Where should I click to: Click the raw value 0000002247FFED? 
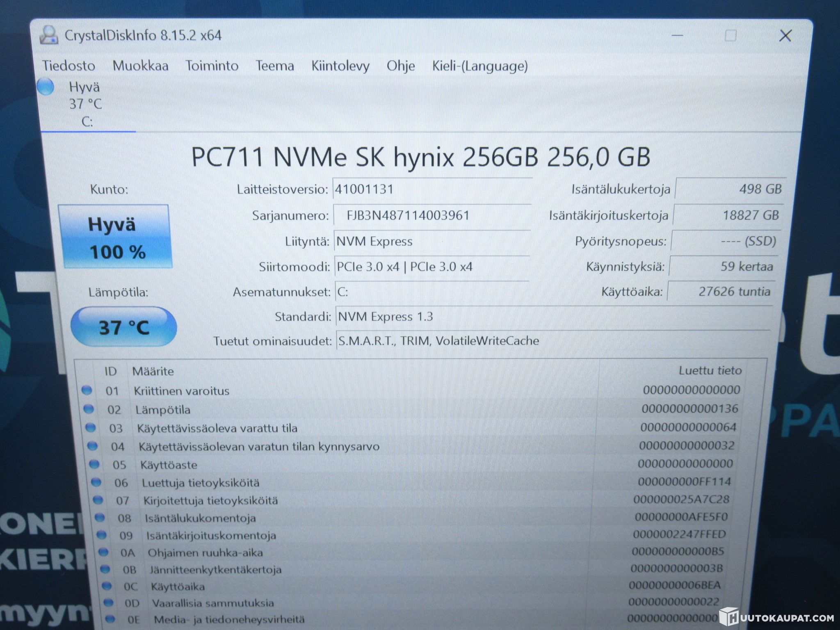(680, 534)
